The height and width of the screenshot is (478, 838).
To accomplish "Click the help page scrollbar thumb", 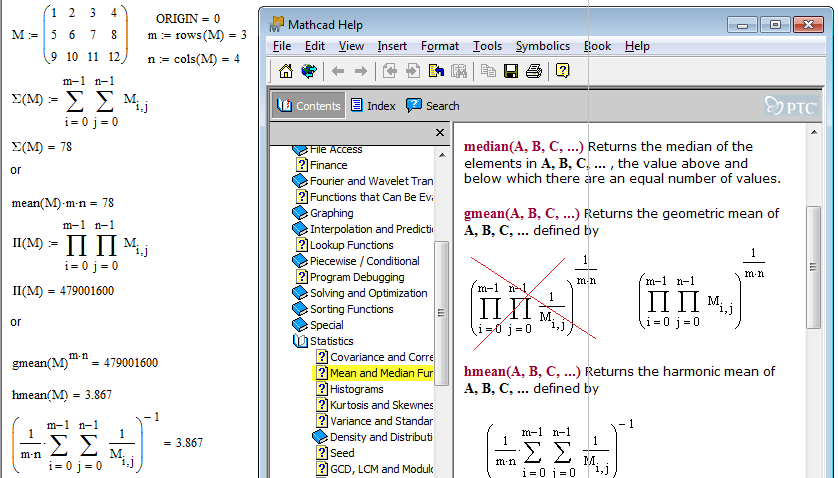I will pyautogui.click(x=814, y=267).
